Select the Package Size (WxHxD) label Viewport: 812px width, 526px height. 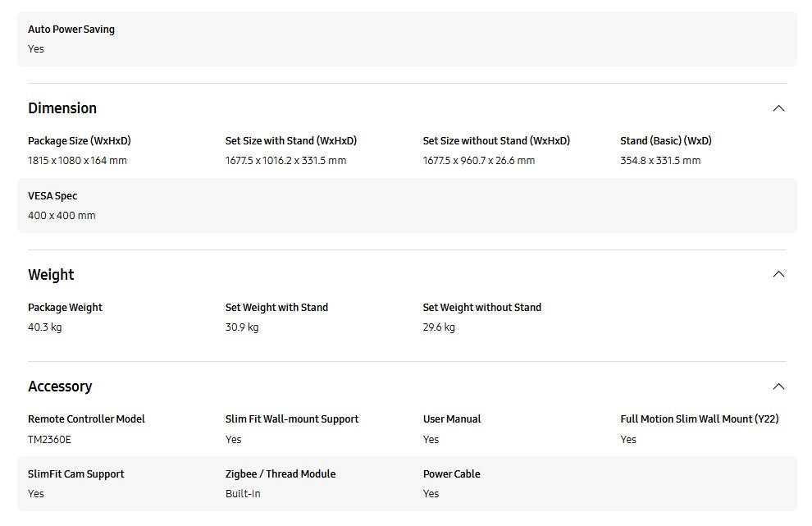(x=80, y=141)
